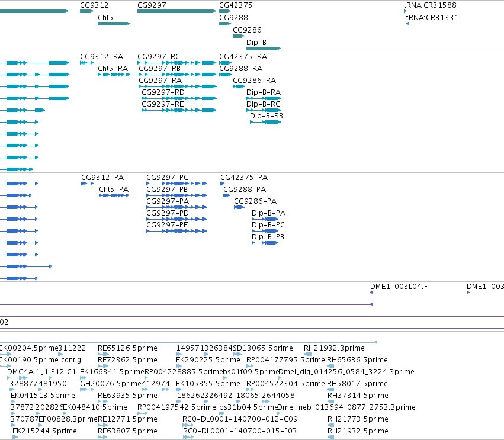
Task: Select transcript CG9297-RD
Action: [x=179, y=98]
